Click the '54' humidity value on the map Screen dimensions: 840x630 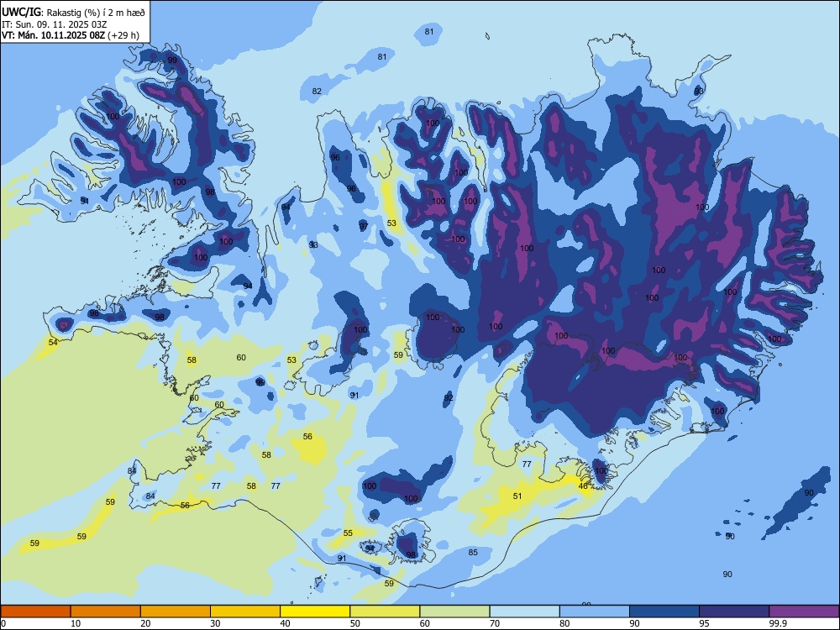[x=53, y=343]
